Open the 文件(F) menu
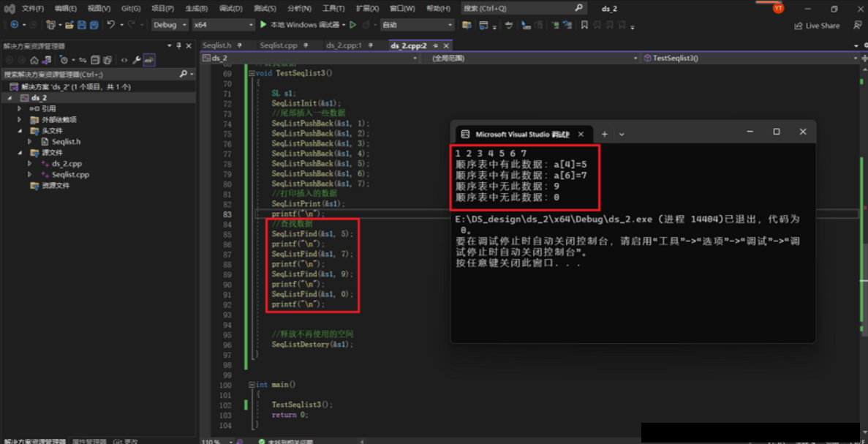 [33, 8]
